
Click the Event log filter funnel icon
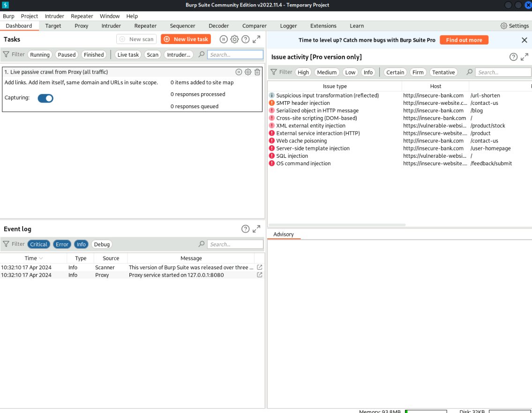[x=6, y=244]
